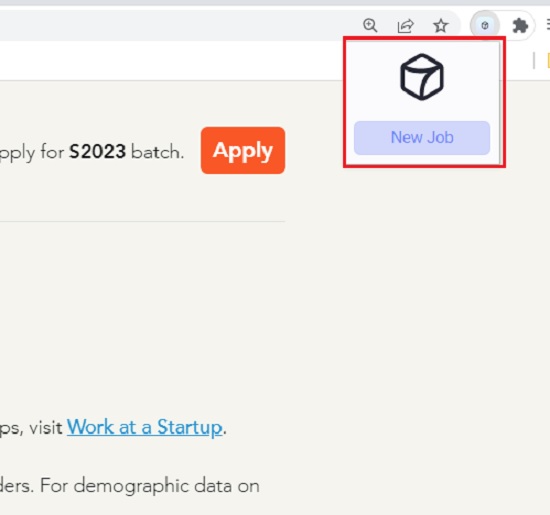The height and width of the screenshot is (515, 550).
Task: Open the browser menu at the toolbar edge
Action: (548, 25)
